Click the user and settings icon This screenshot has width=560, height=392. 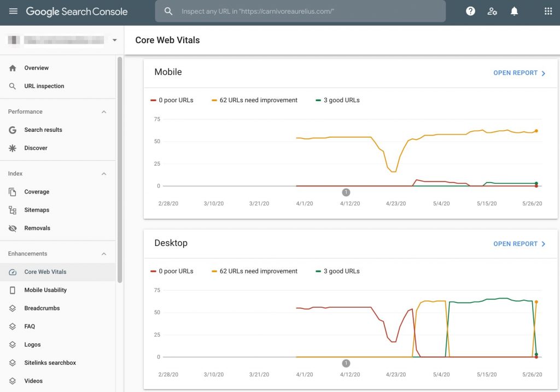492,11
